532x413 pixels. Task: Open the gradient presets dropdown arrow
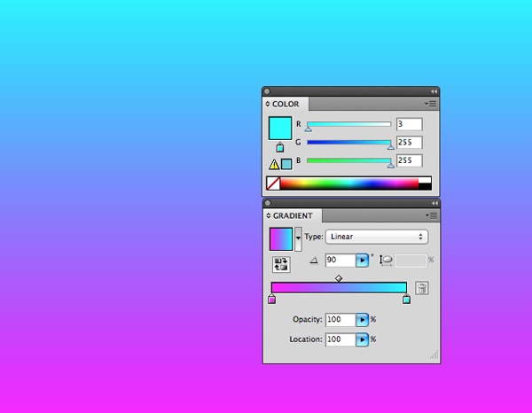click(298, 239)
